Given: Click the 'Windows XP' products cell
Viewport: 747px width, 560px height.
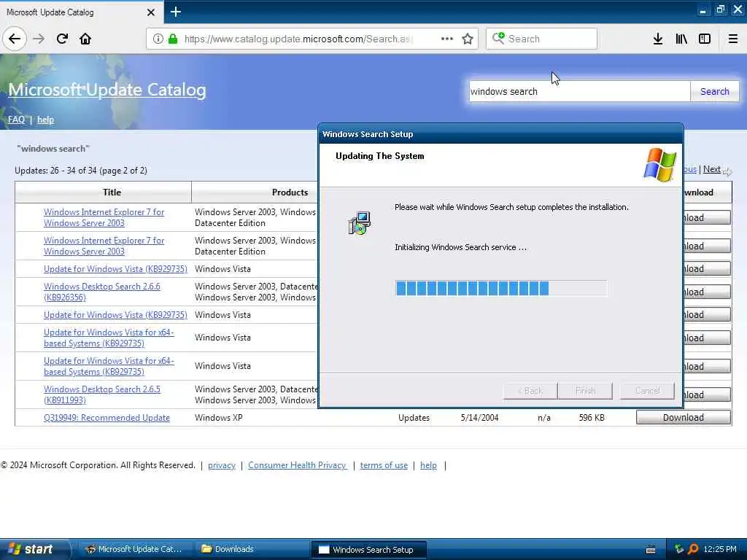Looking at the screenshot, I should point(218,418).
